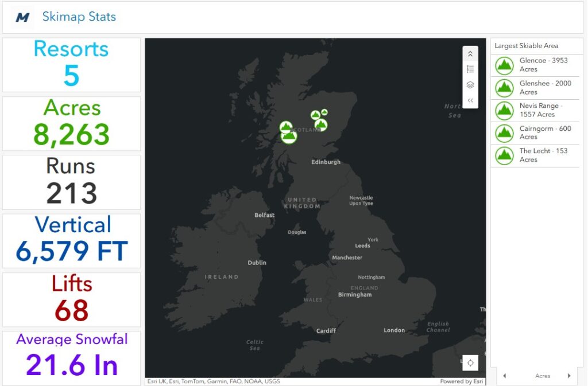Click the Resorts 5 indicator card
Viewport: 588px width, 386px height.
[x=71, y=65]
